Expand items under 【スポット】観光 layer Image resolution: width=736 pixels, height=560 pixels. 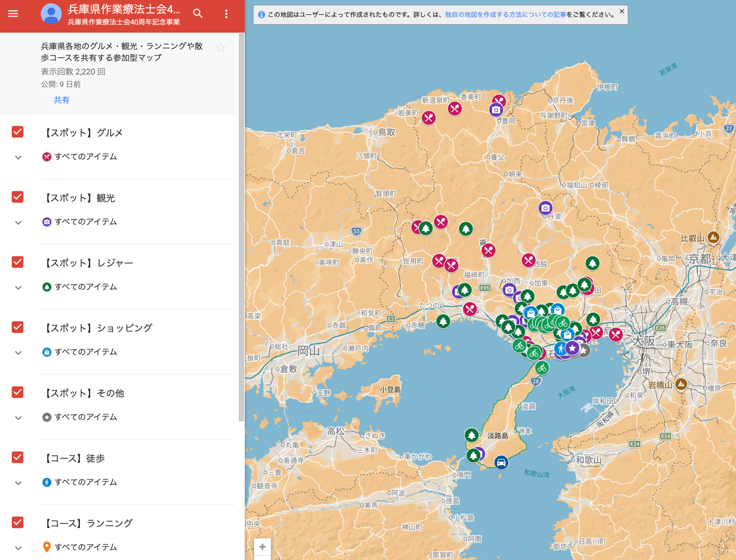(x=18, y=222)
